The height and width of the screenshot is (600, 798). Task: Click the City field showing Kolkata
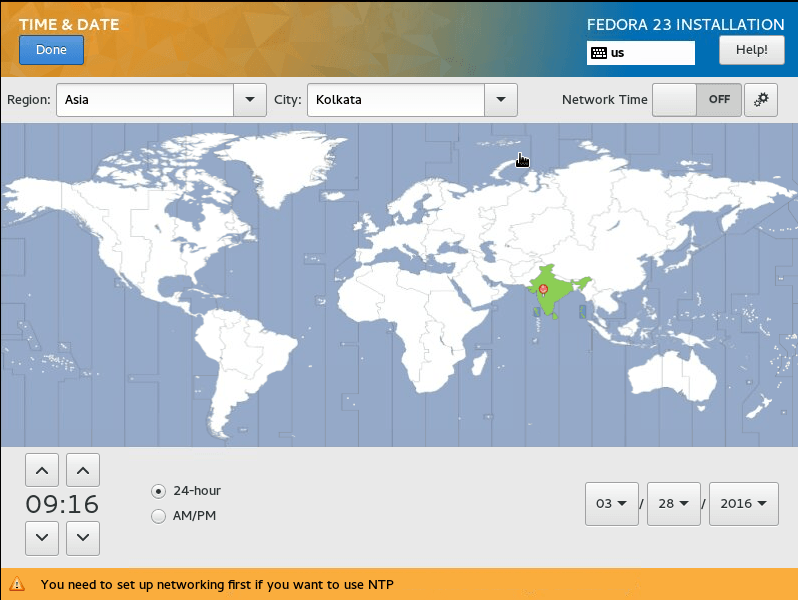point(396,100)
